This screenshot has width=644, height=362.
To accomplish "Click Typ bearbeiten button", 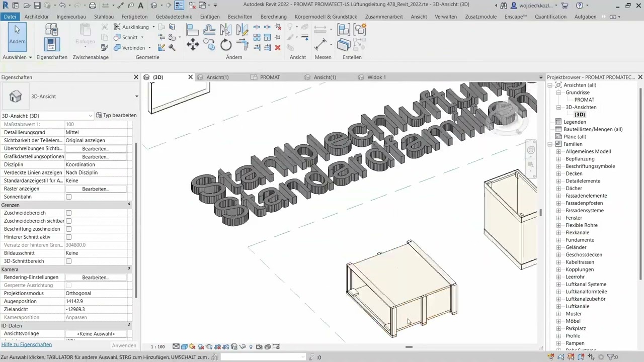I will click(116, 116).
